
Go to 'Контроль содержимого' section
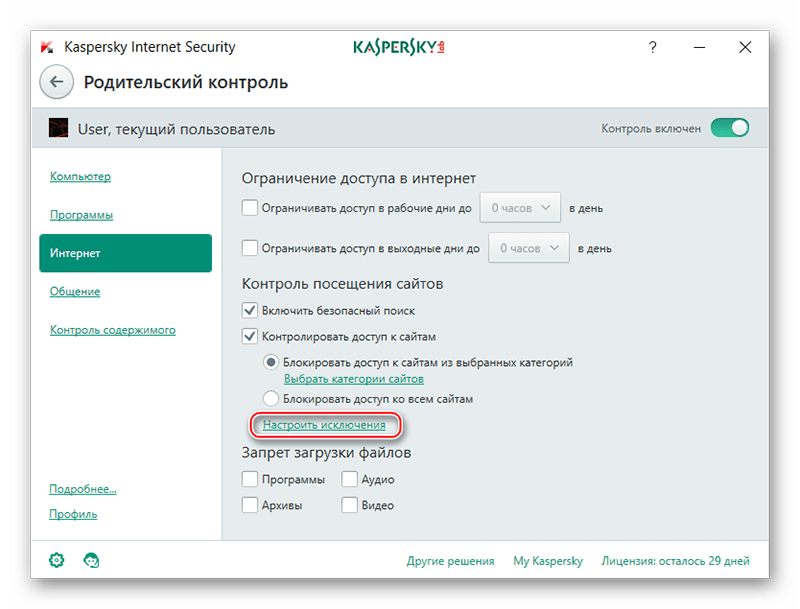point(113,330)
